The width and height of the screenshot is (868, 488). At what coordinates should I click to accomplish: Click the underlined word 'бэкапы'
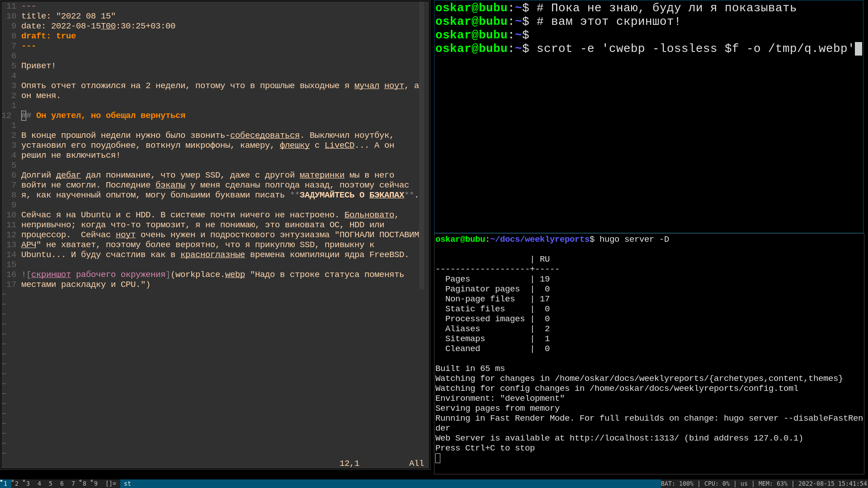pyautogui.click(x=170, y=185)
